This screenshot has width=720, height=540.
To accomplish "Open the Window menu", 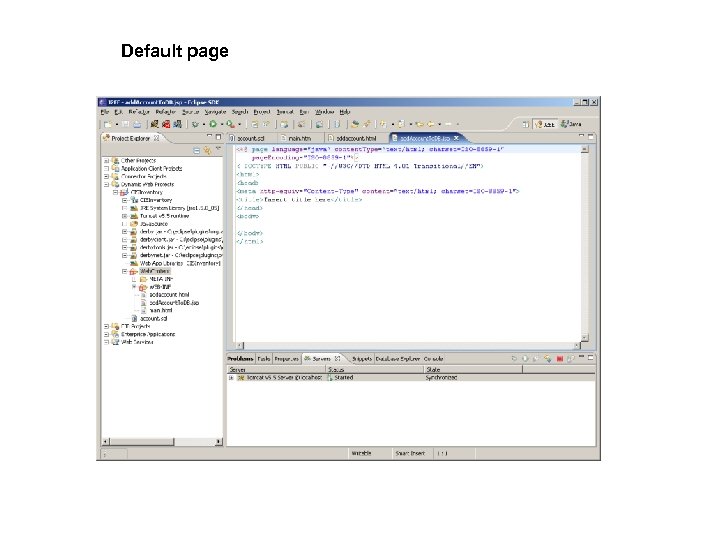I will coord(325,112).
